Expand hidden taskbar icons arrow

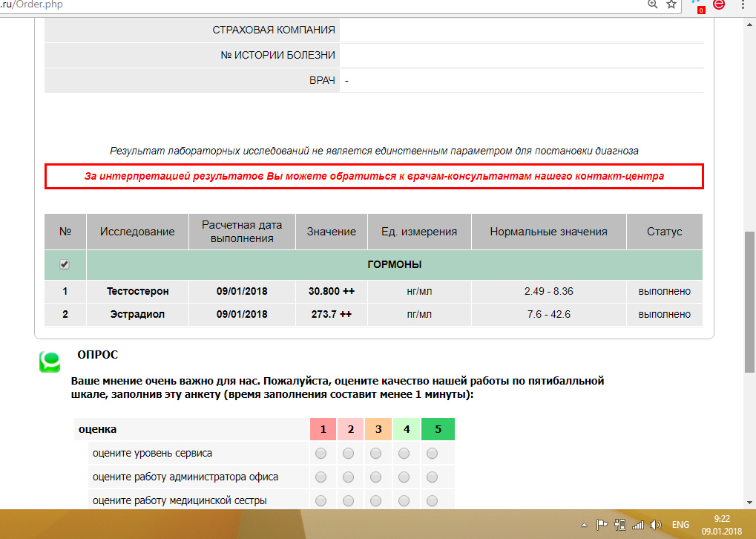click(583, 524)
